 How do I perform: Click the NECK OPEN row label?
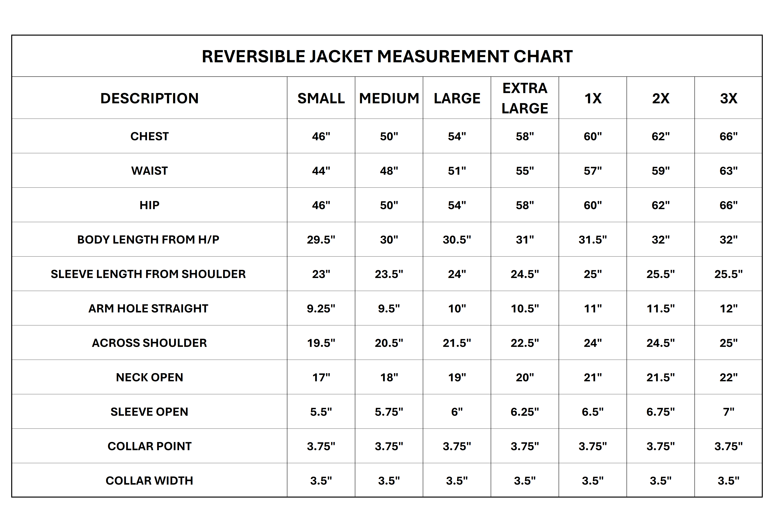(x=149, y=377)
